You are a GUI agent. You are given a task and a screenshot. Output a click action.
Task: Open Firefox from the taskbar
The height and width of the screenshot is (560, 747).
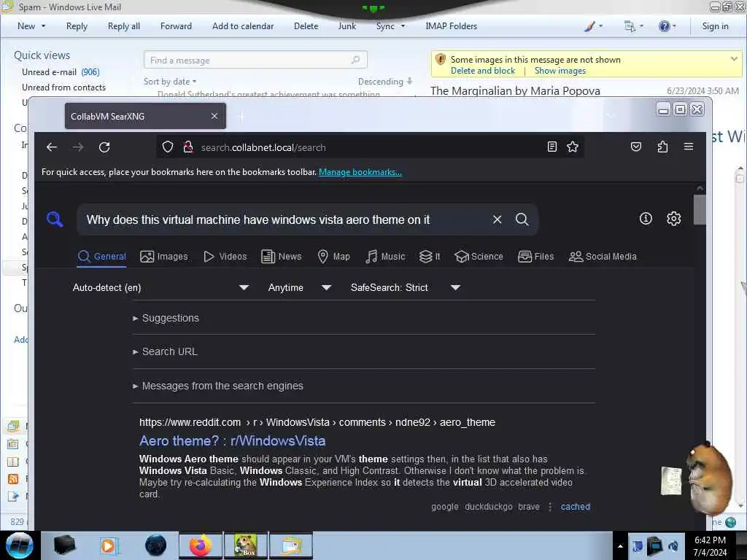coord(201,545)
